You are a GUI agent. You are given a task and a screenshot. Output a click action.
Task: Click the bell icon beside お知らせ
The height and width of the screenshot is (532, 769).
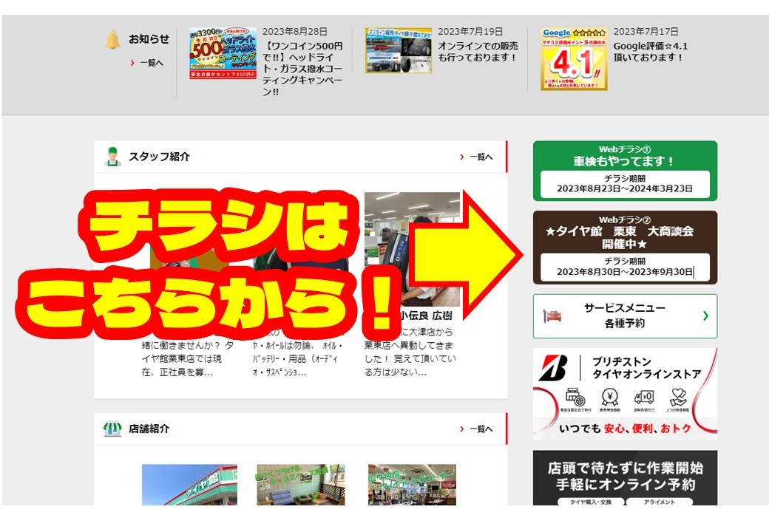point(113,40)
